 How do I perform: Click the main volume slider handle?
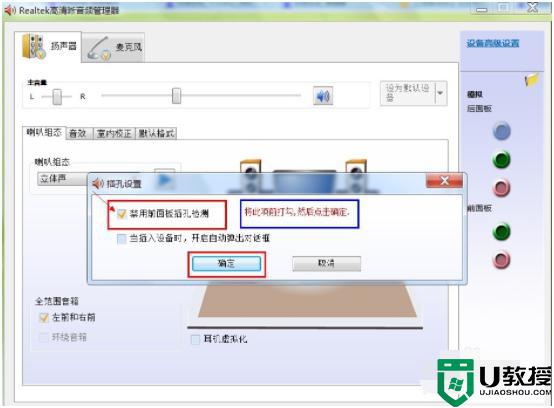tap(176, 96)
